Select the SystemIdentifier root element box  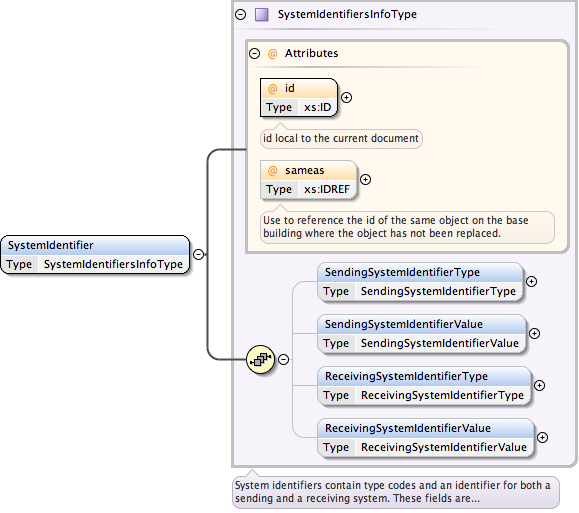95,254
